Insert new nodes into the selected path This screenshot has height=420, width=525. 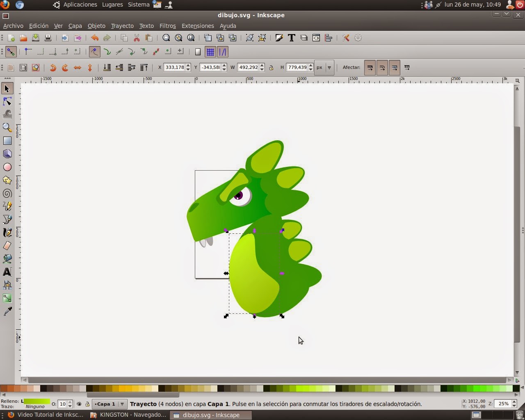coord(27,52)
